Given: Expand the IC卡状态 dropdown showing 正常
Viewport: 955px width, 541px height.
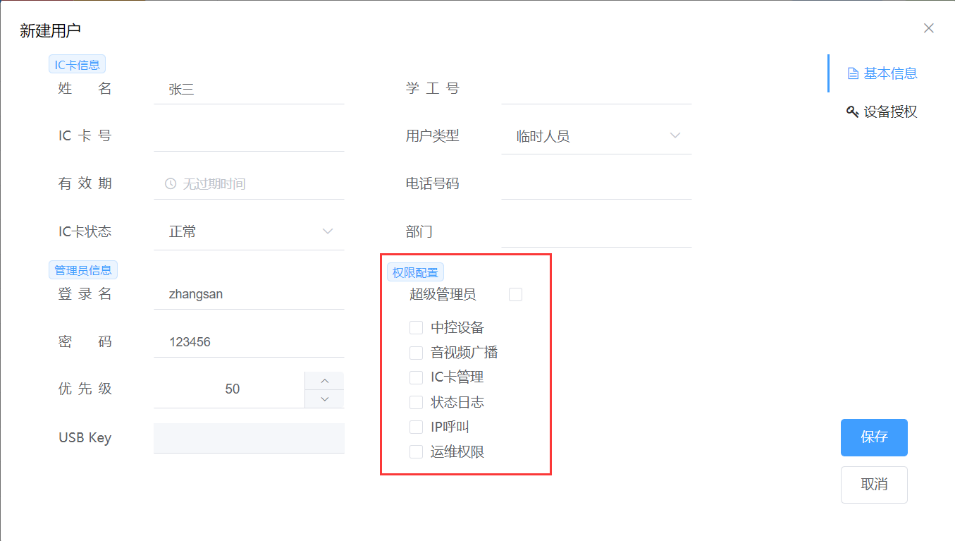Looking at the screenshot, I should [x=248, y=232].
